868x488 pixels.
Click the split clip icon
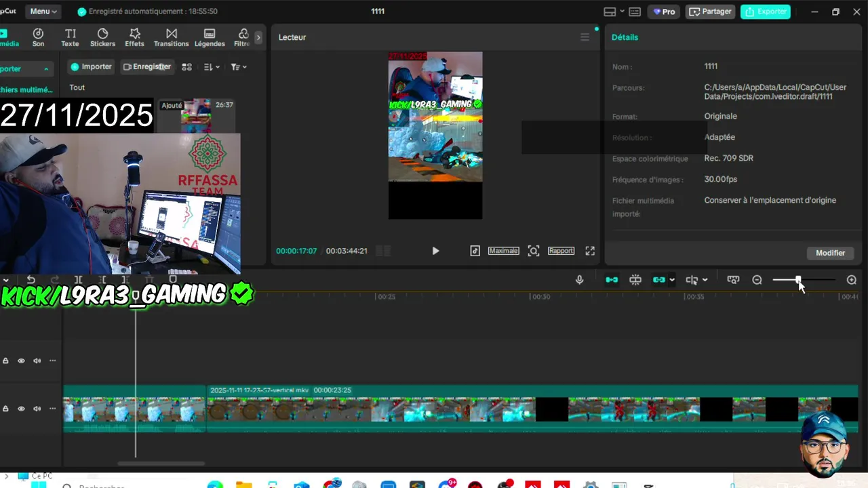[78, 280]
